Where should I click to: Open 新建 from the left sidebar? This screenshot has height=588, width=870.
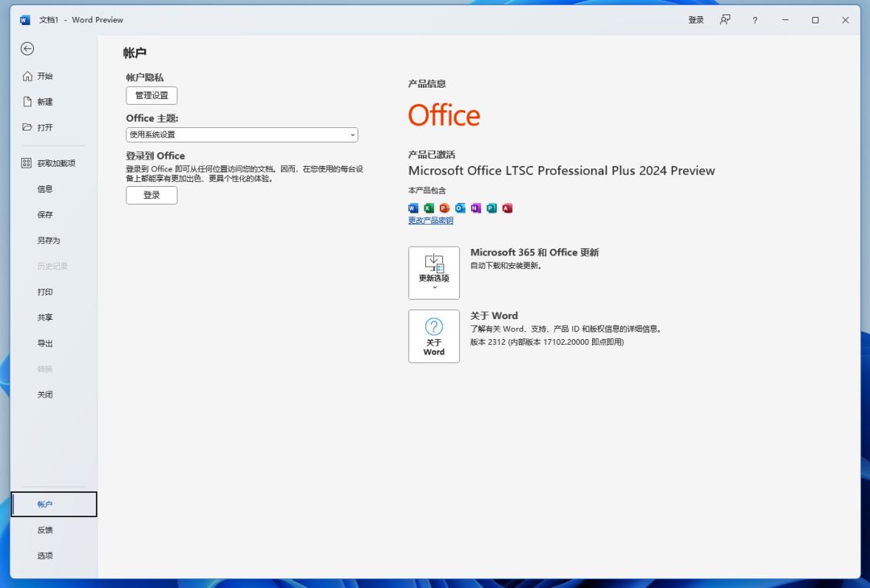coord(42,101)
